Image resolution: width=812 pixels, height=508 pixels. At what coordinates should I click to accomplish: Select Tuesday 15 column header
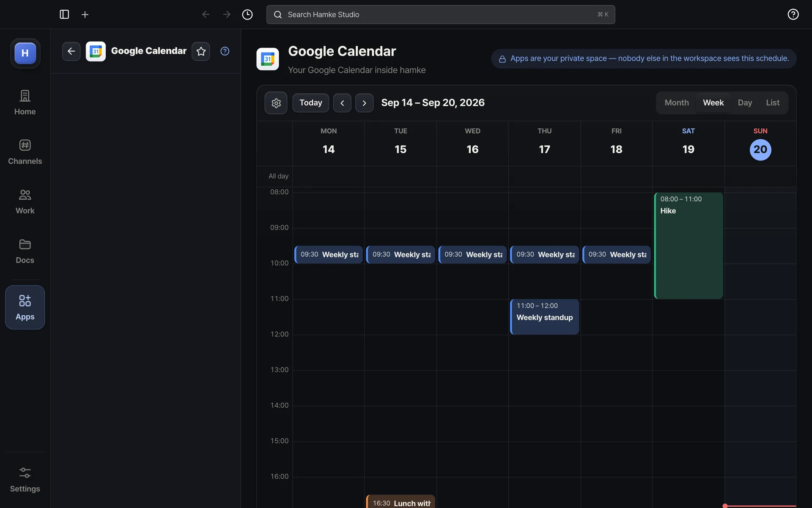click(401, 143)
